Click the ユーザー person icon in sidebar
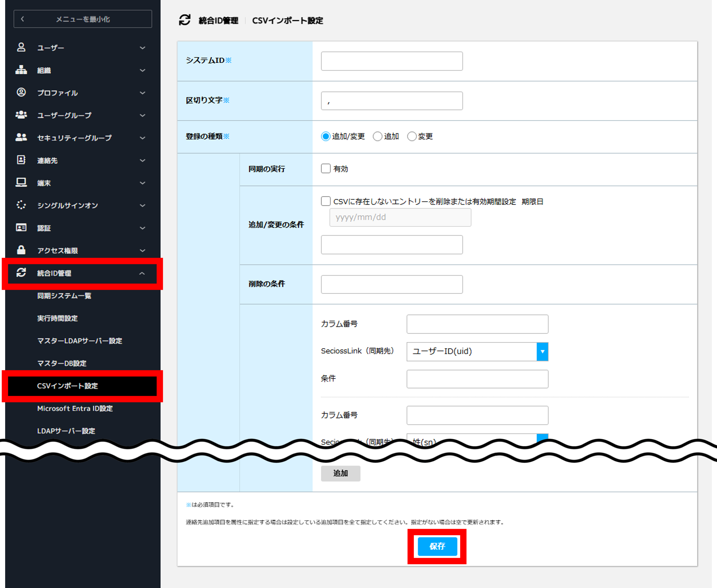This screenshot has height=588, width=717. (x=21, y=47)
